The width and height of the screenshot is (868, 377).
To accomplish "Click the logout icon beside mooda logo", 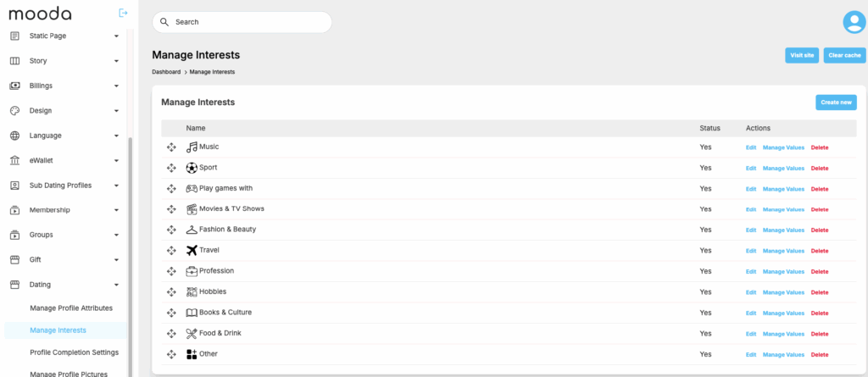I will coord(124,13).
